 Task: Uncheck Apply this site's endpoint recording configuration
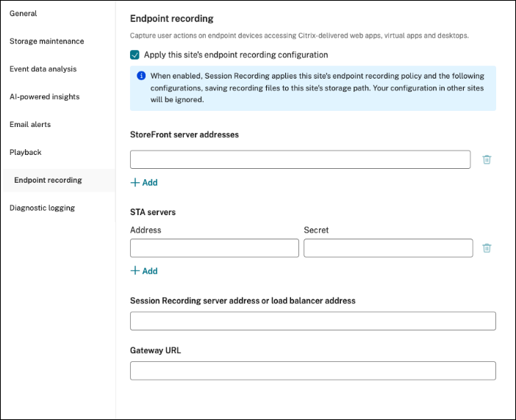[135, 54]
